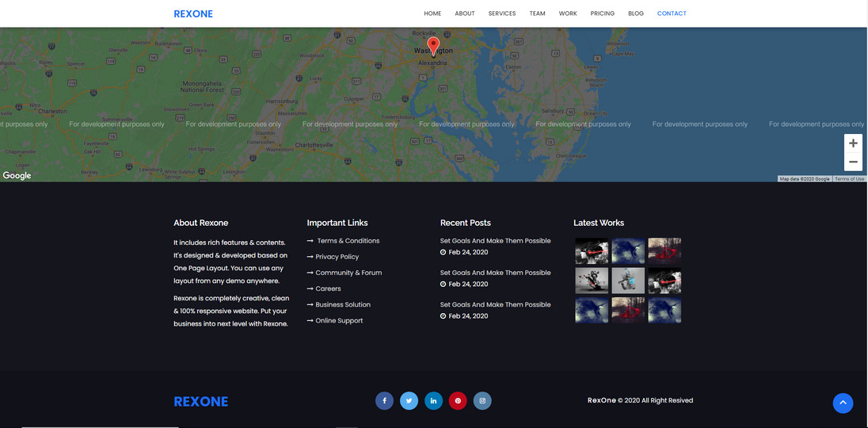Image resolution: width=868 pixels, height=428 pixels.
Task: Open the first recent post title
Action: tap(495, 241)
